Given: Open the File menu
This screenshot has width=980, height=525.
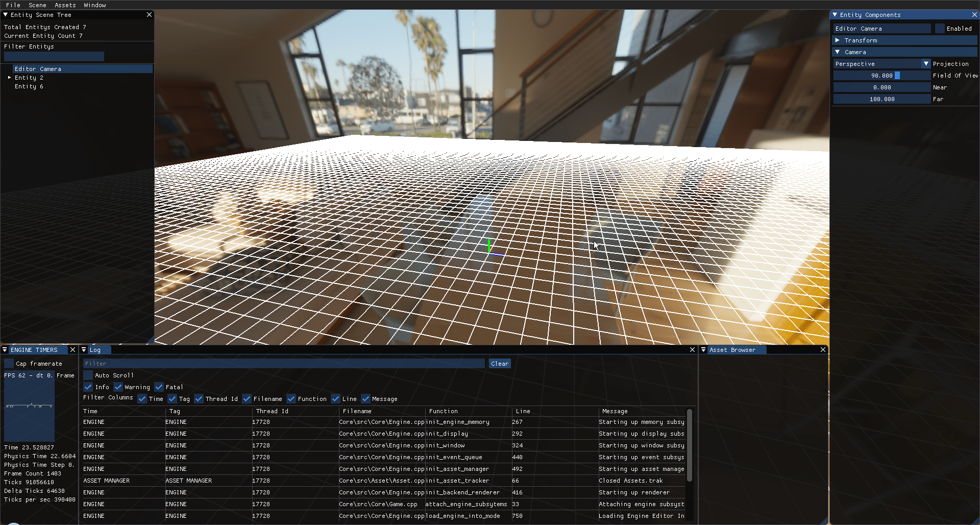Looking at the screenshot, I should [13, 5].
